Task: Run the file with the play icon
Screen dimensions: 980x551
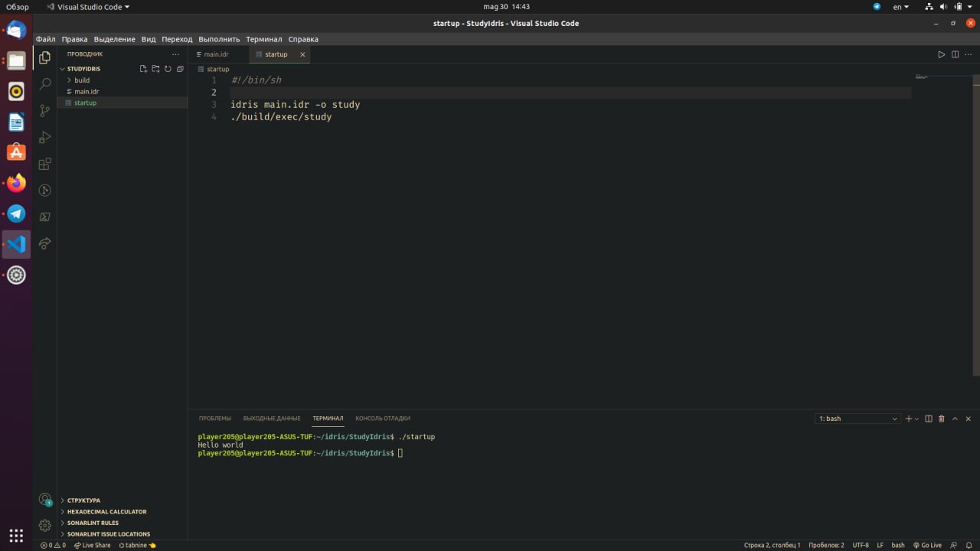Action: pos(942,54)
